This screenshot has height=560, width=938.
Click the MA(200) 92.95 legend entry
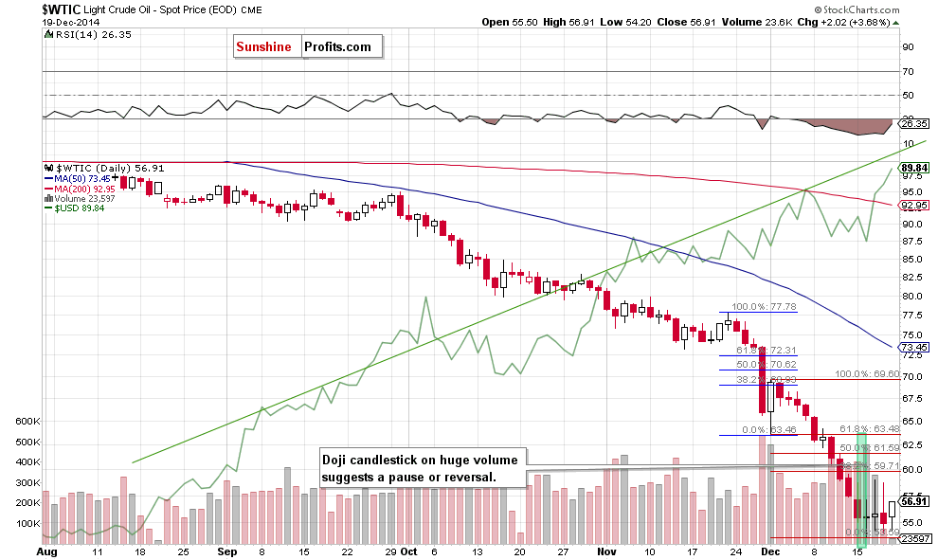point(81,189)
